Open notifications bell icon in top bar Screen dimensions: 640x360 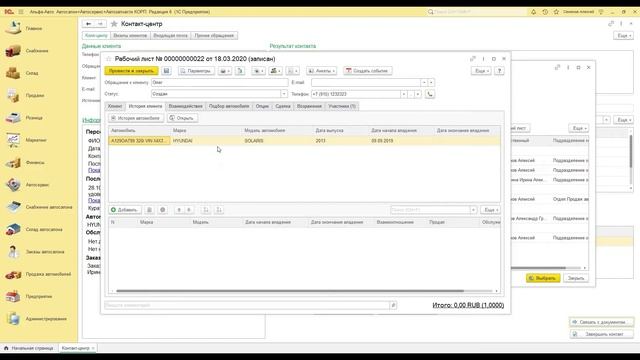[x=533, y=12]
